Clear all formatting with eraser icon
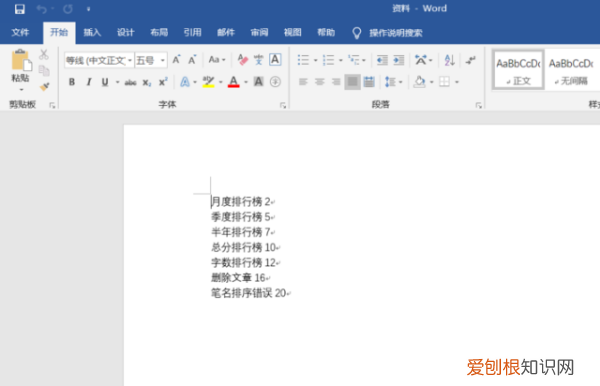 point(242,60)
